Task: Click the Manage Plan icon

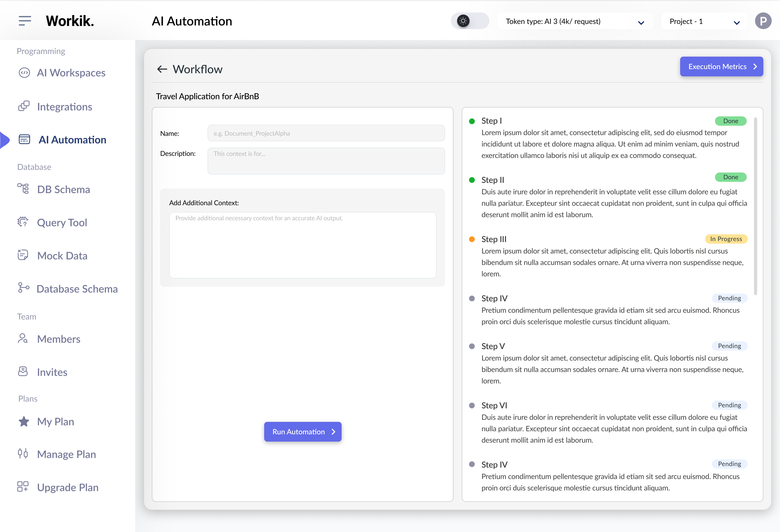Action: [x=23, y=454]
